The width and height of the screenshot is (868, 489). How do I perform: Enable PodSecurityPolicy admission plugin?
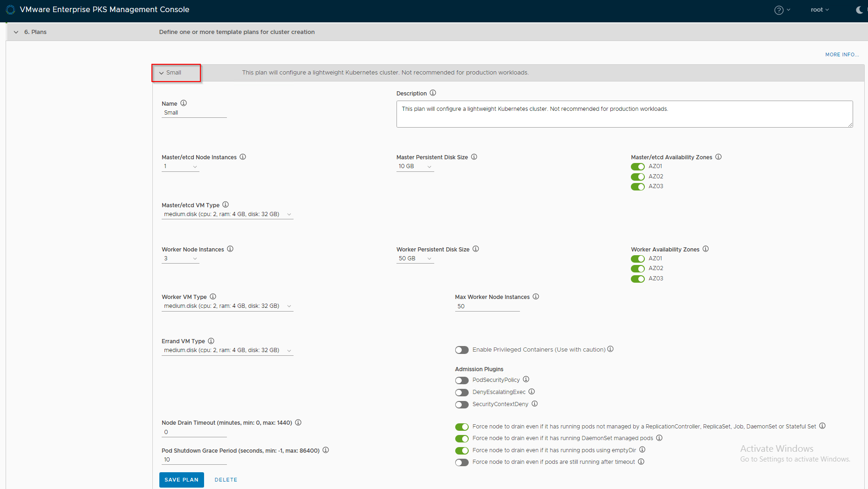pyautogui.click(x=462, y=380)
